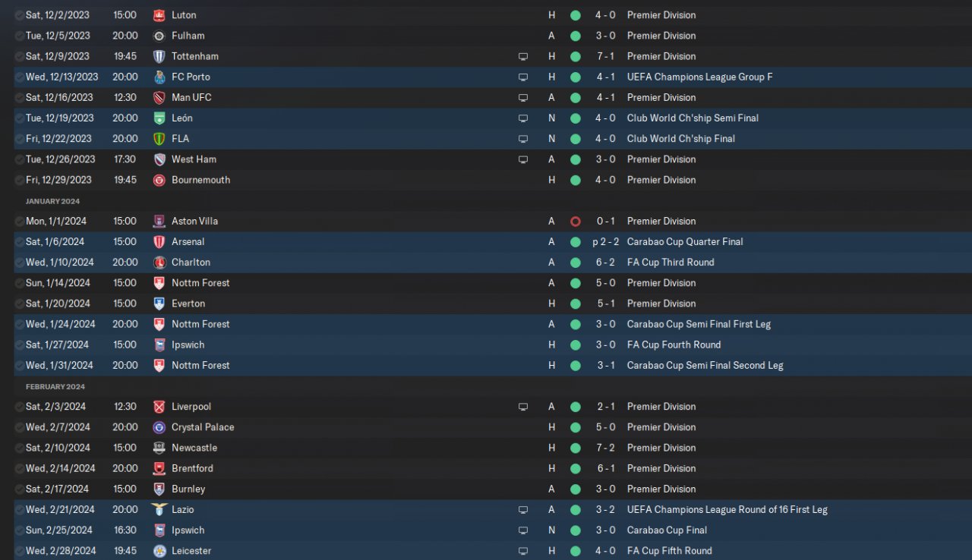Click the Aston Villa club badge
The image size is (972, 560).
coord(159,222)
